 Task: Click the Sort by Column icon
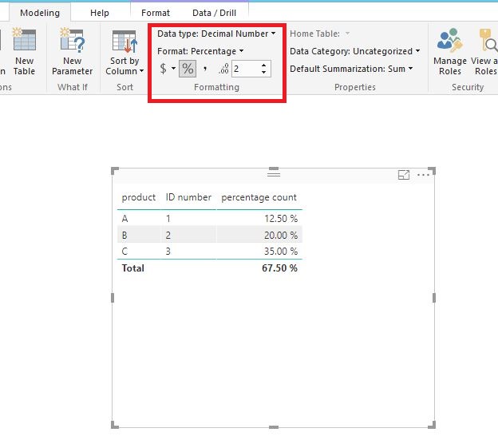[125, 42]
